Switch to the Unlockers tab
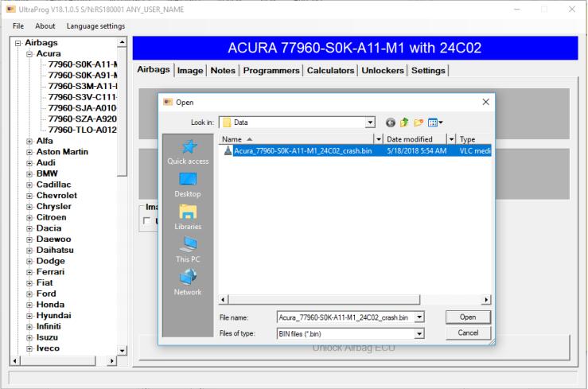The width and height of the screenshot is (588, 389). (383, 71)
